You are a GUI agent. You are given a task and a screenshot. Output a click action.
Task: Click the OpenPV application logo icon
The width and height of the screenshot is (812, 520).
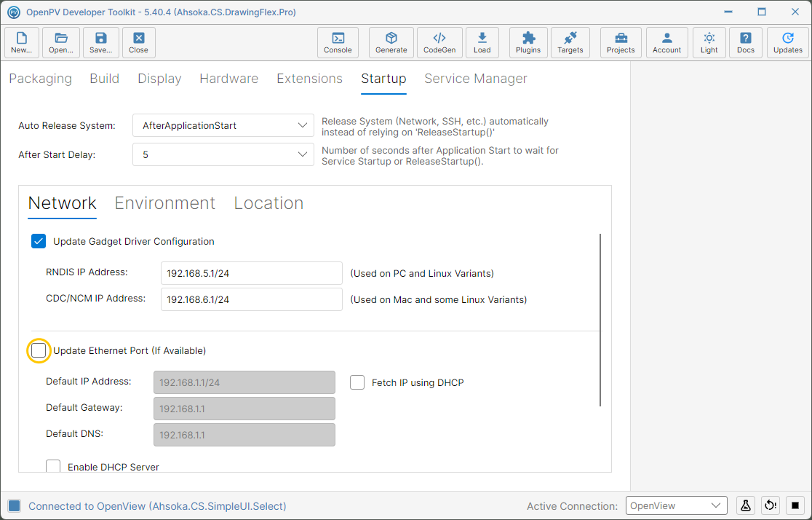14,12
